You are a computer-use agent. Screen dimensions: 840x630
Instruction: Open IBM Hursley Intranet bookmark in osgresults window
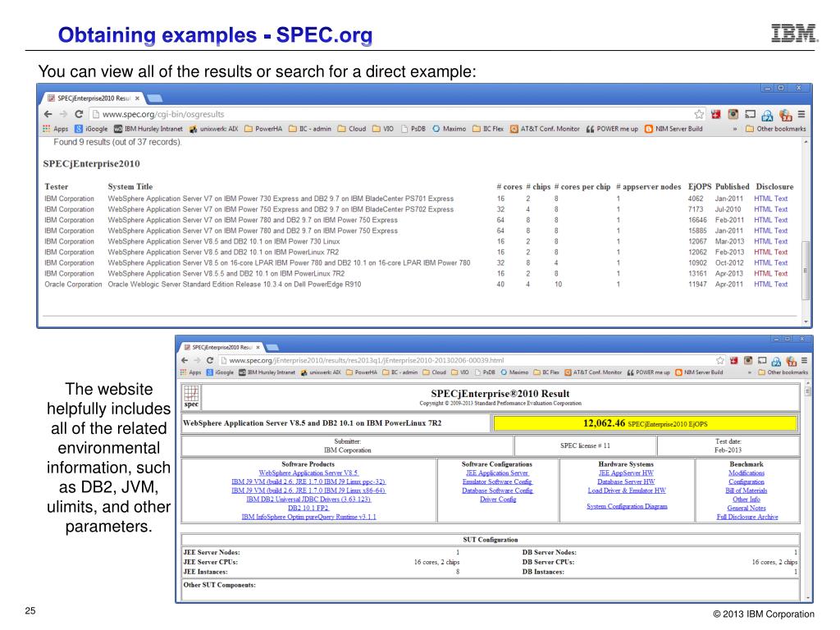click(148, 129)
